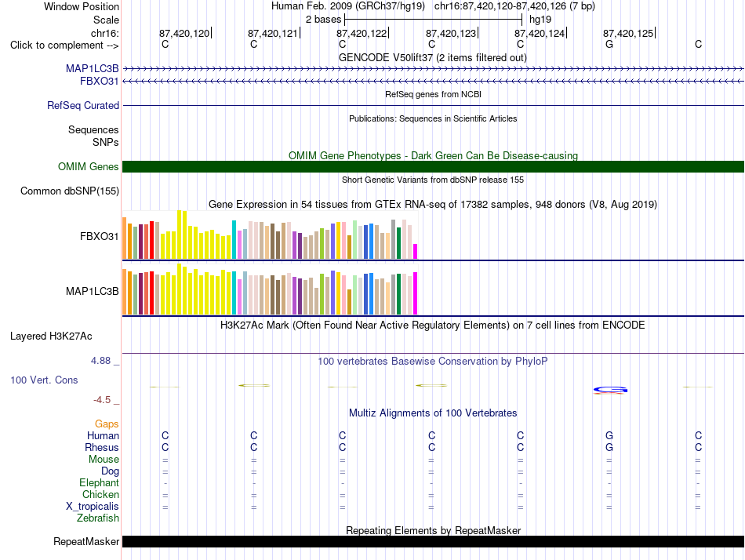Click the MAP1LC3B forward-strand arrow line
Screen dimensions: 745x560
click(433, 69)
